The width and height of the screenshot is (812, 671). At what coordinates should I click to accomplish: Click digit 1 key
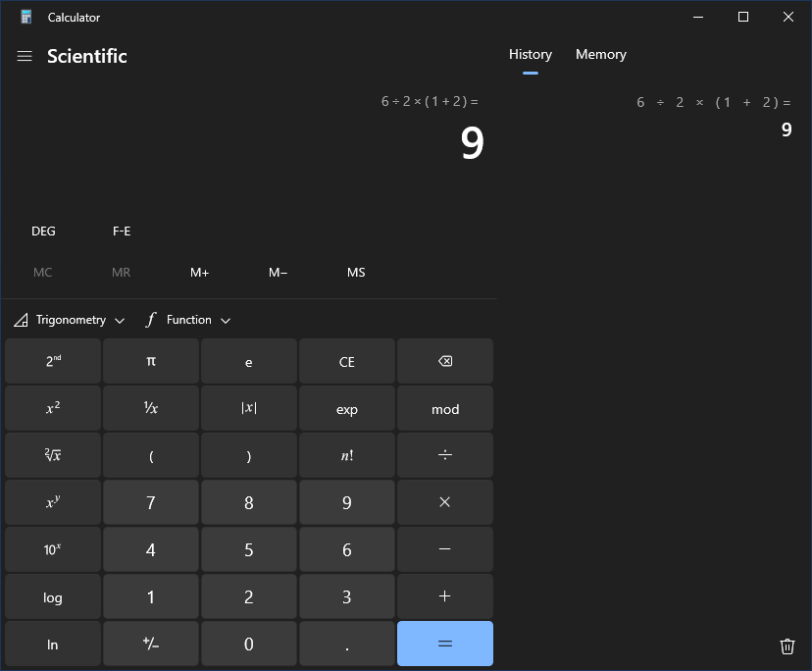point(151,596)
